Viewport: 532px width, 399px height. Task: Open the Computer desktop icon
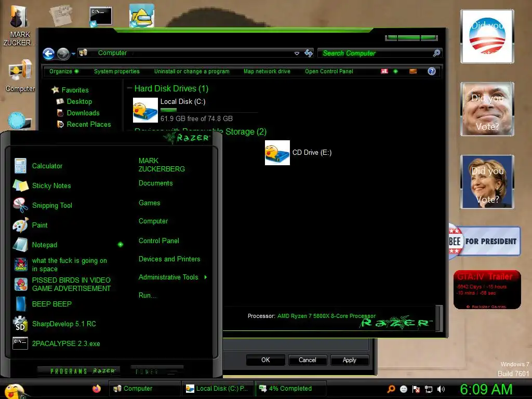coord(20,75)
